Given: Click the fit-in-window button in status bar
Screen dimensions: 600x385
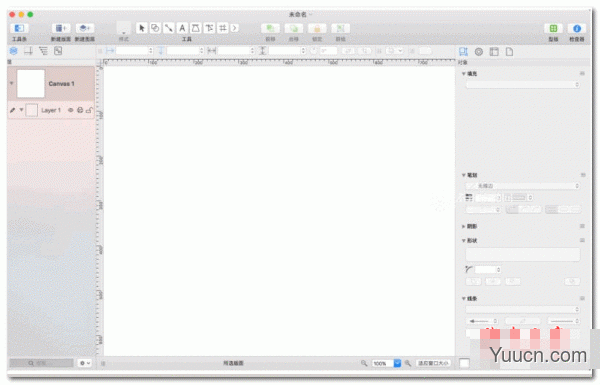Looking at the screenshot, I should (433, 363).
